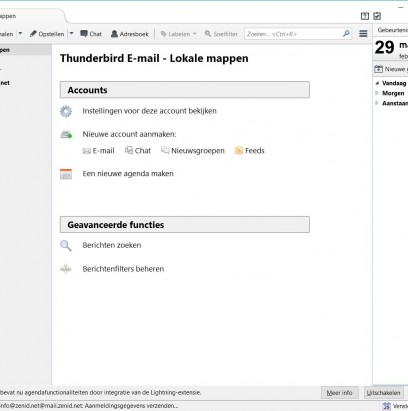This screenshot has height=411, width=408.
Task: Collapse the Vandaag section in events
Action: tap(377, 83)
